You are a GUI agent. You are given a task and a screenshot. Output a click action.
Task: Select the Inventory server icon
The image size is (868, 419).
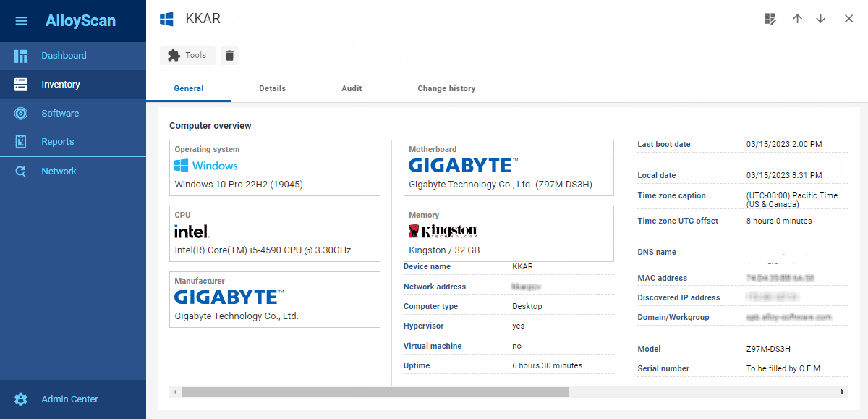pyautogui.click(x=21, y=85)
